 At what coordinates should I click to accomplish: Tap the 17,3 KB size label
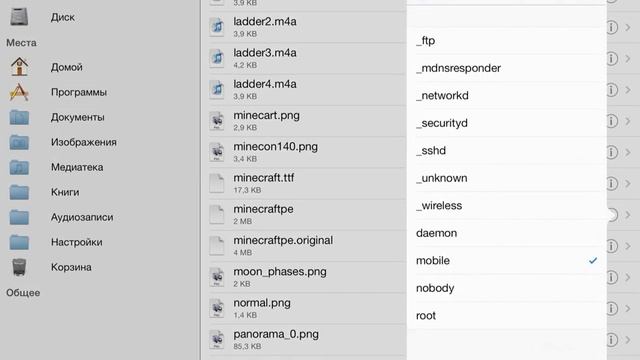247,190
